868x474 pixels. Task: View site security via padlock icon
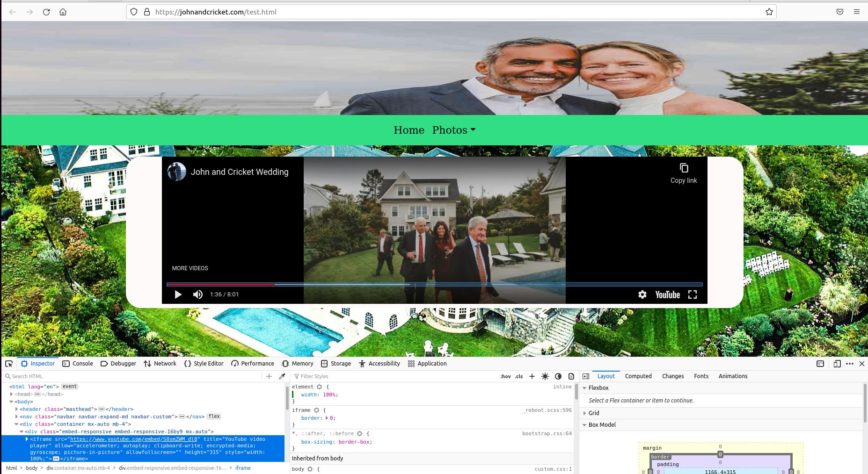[x=146, y=12]
